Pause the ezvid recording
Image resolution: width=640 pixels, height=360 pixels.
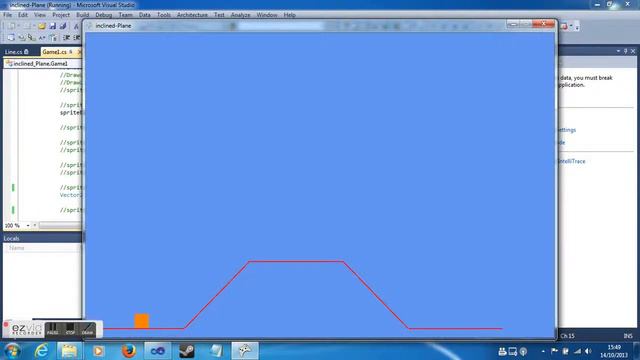coord(52,329)
